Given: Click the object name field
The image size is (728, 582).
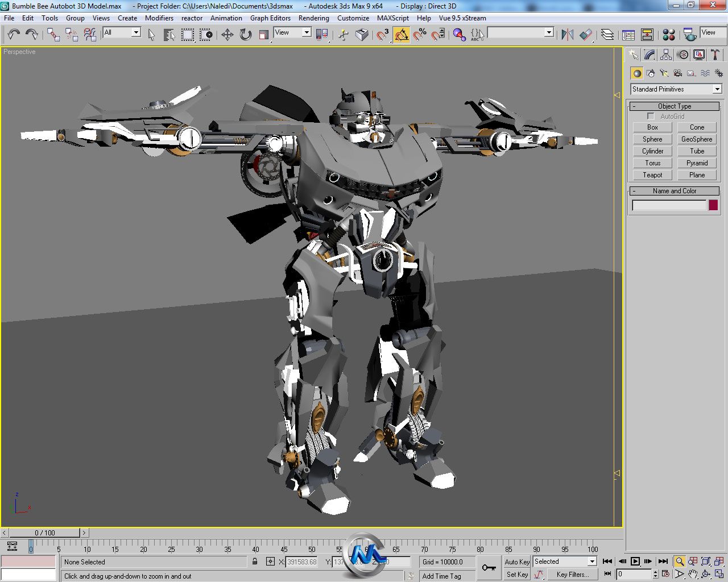Looking at the screenshot, I should pyautogui.click(x=669, y=206).
